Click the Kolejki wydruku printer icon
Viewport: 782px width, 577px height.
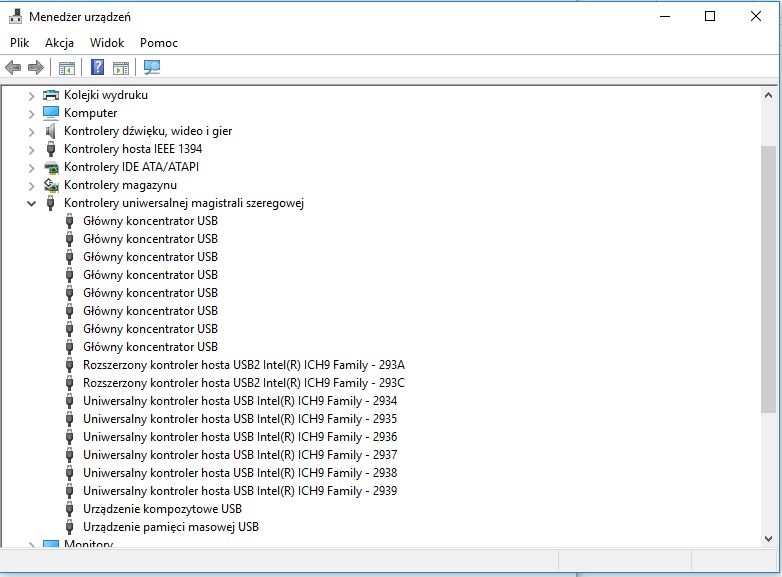point(51,95)
